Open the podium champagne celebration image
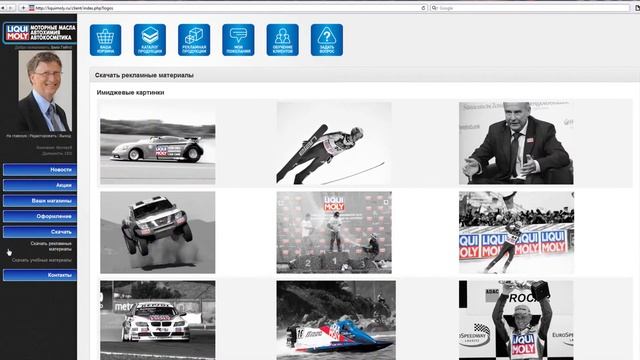Image resolution: width=640 pixels, height=360 pixels. tap(334, 232)
